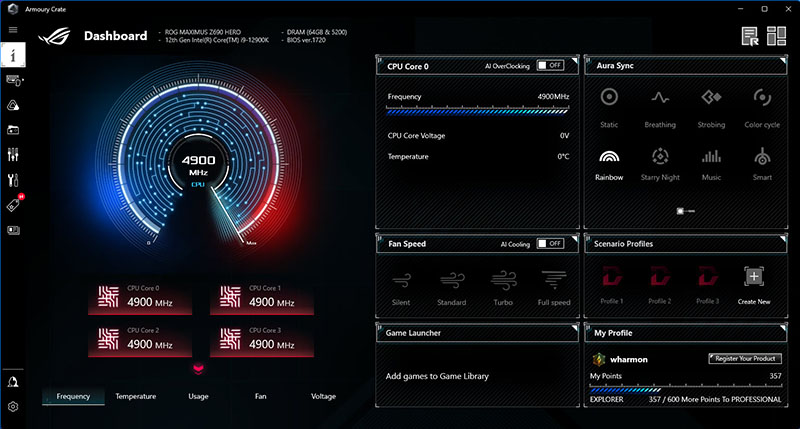Expand the My Profile panel corner
Viewport: 800px width, 429px height.
[783, 327]
